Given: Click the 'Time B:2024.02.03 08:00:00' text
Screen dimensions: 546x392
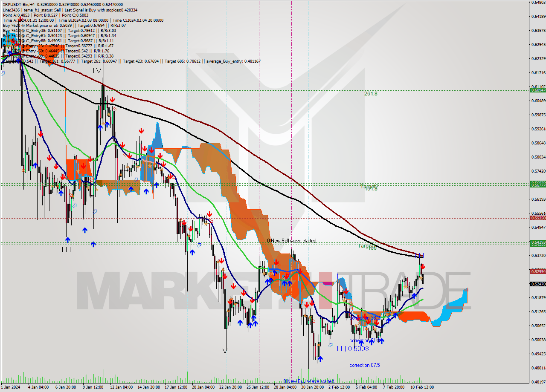Looking at the screenshot, I should pyautogui.click(x=83, y=20).
